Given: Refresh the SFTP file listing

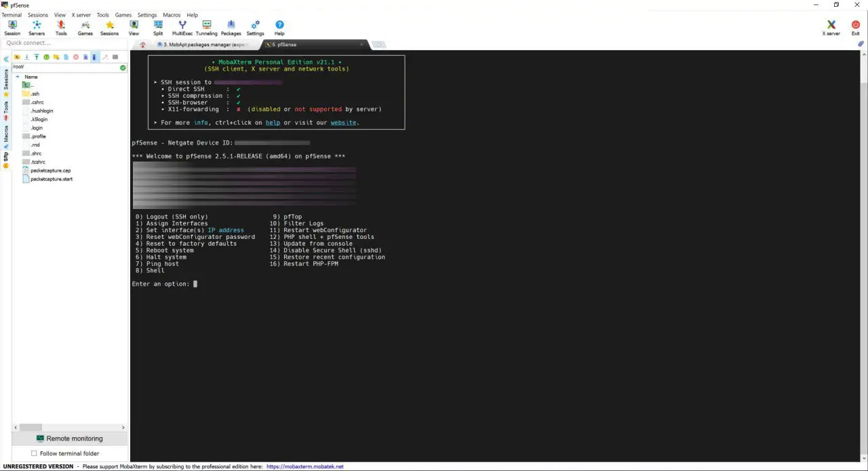Looking at the screenshot, I should 46,57.
